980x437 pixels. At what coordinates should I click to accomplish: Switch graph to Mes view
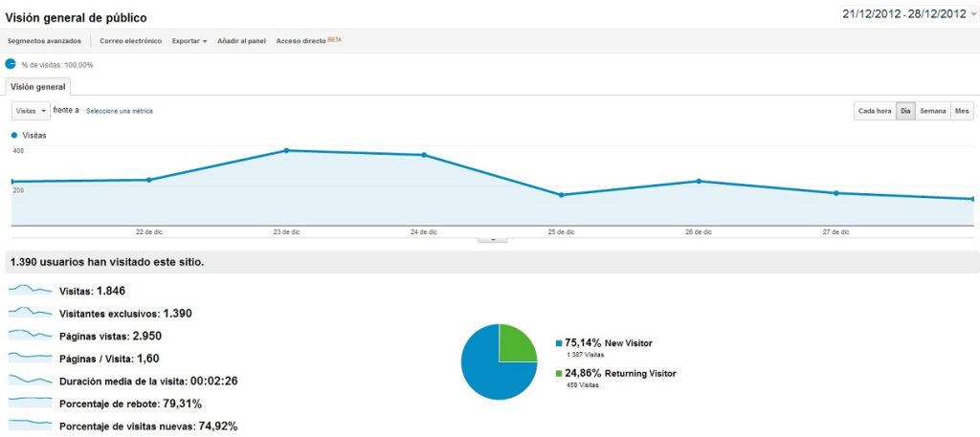click(x=961, y=111)
